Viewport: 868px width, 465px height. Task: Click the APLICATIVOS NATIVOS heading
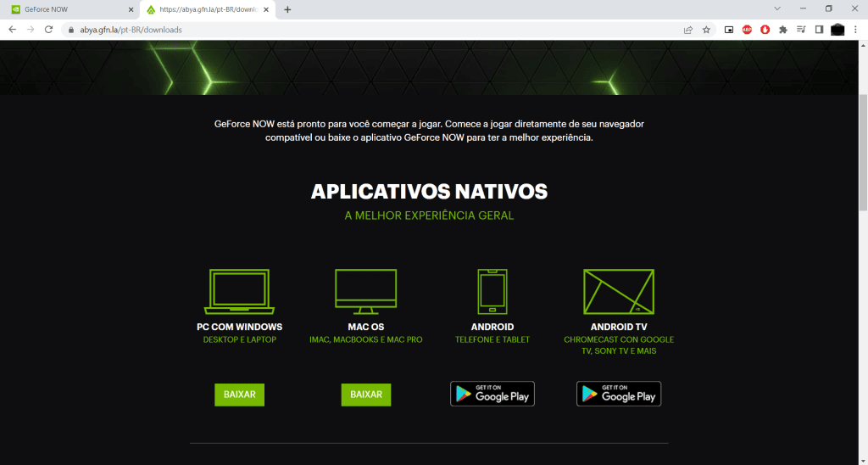(x=429, y=192)
